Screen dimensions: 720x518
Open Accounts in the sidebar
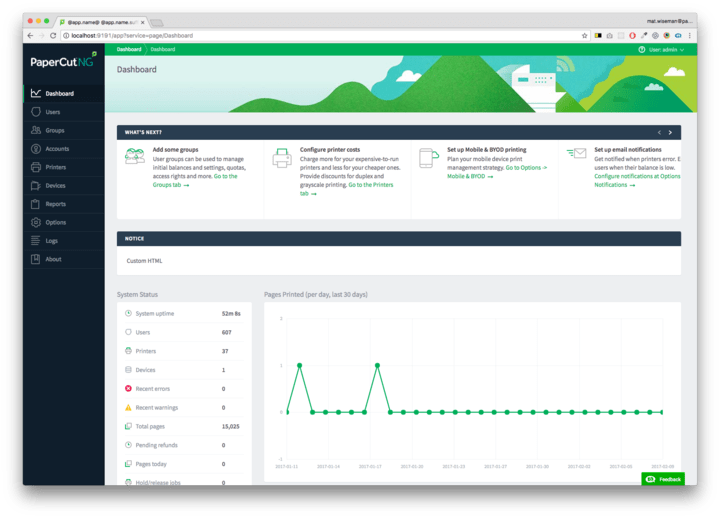tap(64, 149)
